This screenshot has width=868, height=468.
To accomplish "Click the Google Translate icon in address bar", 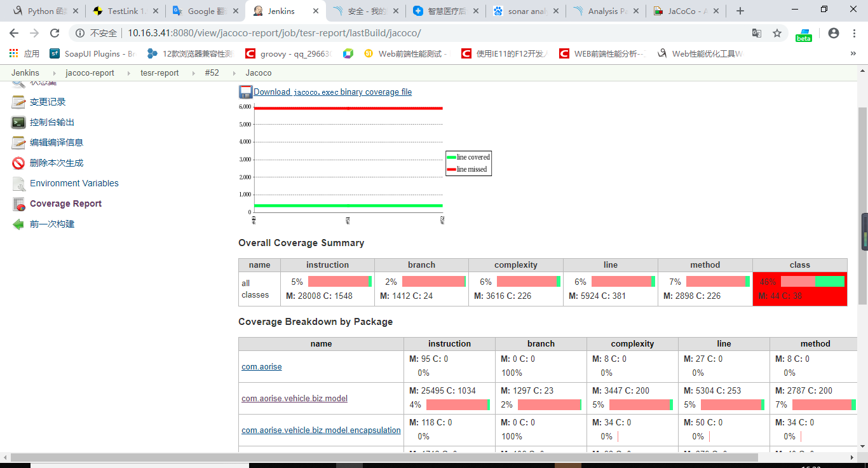I will click(756, 32).
